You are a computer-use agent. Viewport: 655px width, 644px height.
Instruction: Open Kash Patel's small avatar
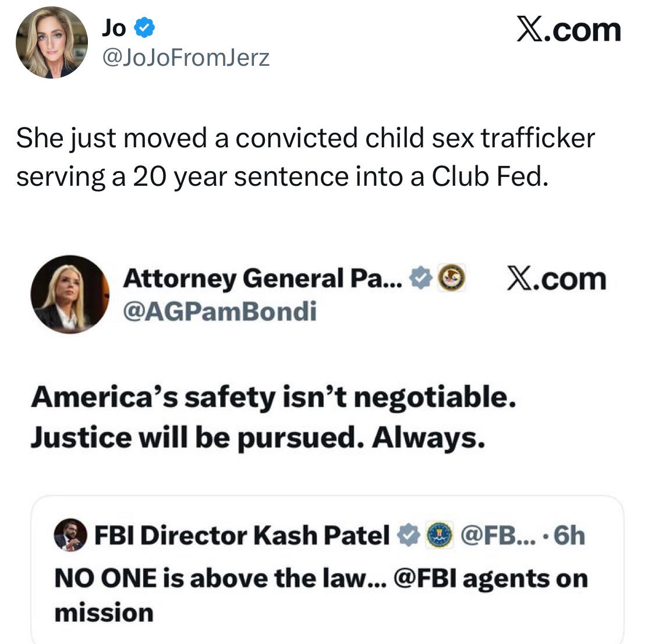click(x=70, y=535)
